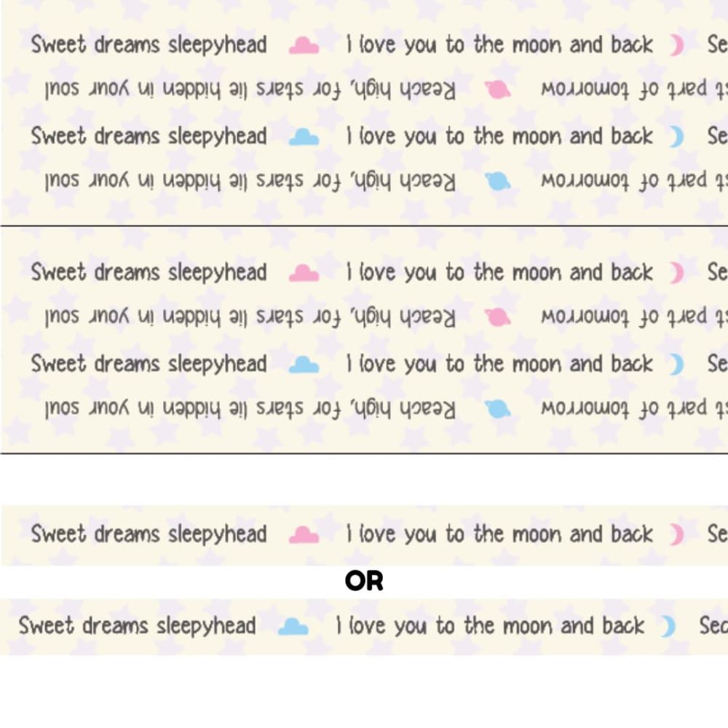Click the blue cloud in the top panel

pyautogui.click(x=304, y=137)
